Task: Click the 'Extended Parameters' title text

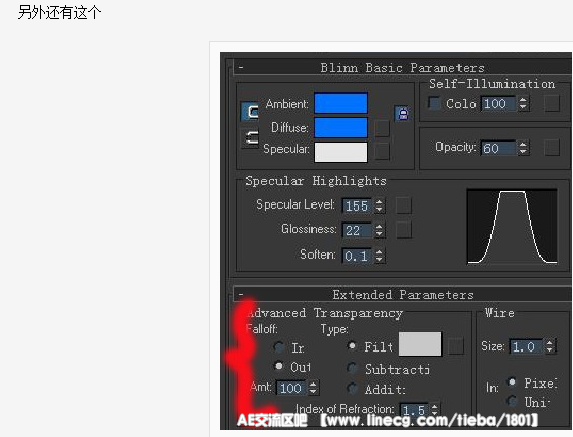Action: [403, 294]
